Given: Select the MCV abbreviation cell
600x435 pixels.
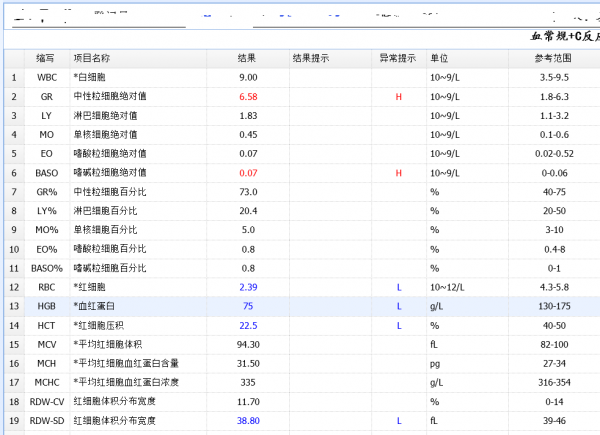Looking at the screenshot, I should tap(47, 345).
